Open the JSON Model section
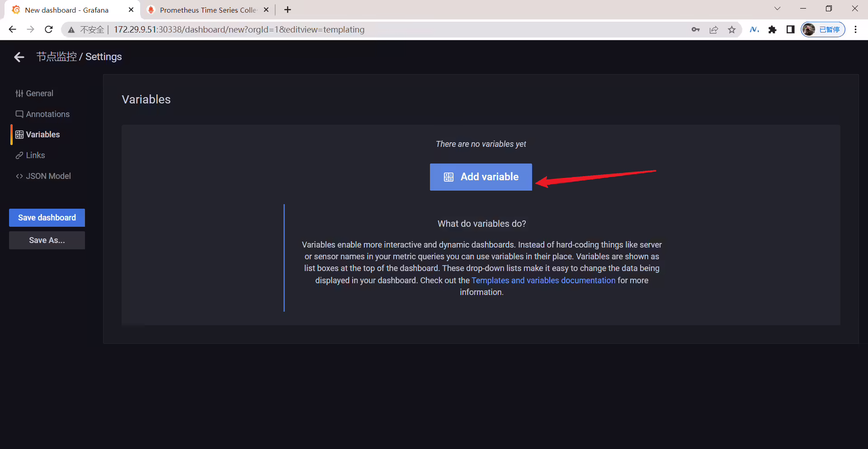The width and height of the screenshot is (868, 449). tap(43, 176)
